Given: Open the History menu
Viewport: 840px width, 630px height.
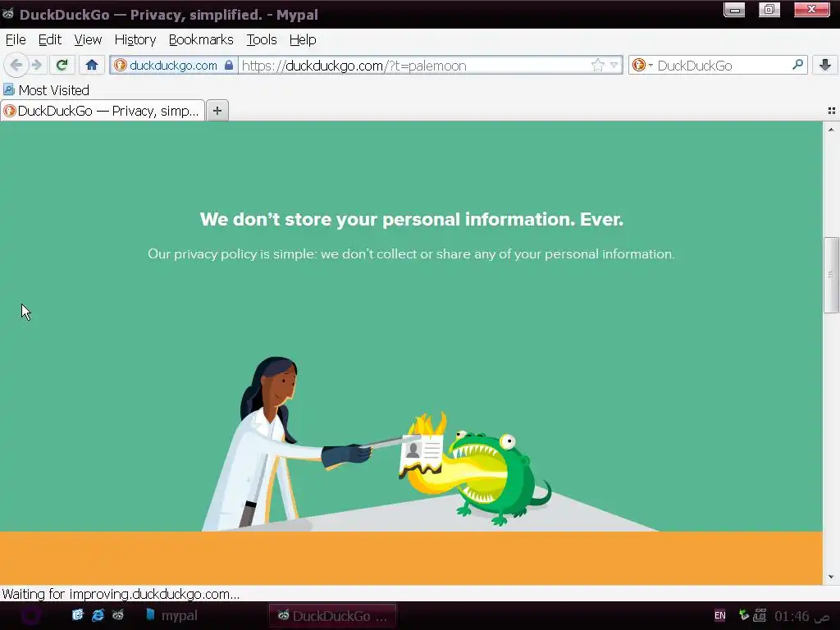Looking at the screenshot, I should 135,39.
